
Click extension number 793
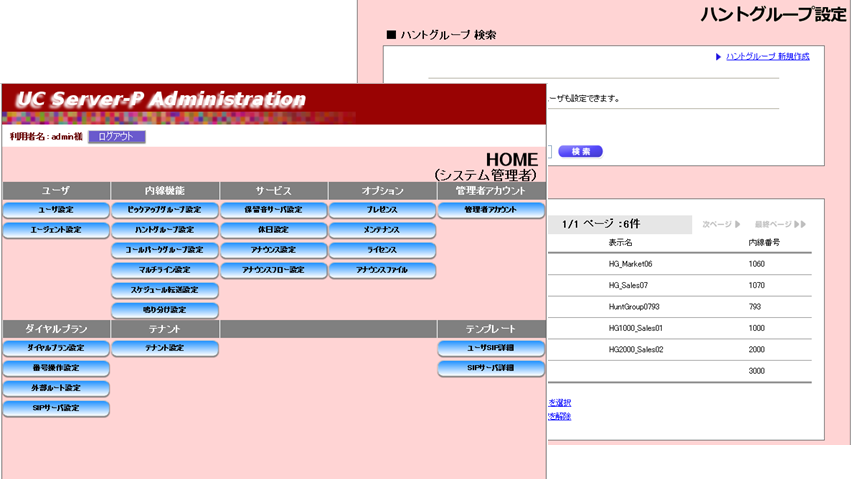coord(755,307)
